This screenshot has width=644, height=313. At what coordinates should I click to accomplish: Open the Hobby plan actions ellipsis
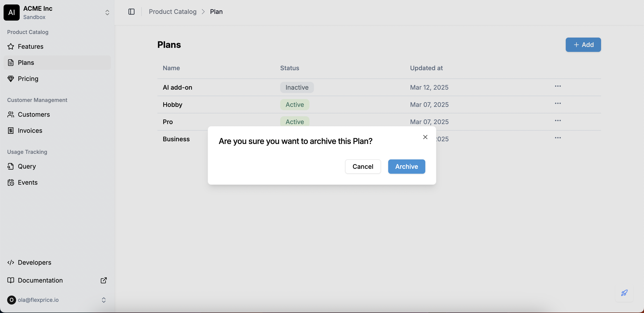click(558, 103)
